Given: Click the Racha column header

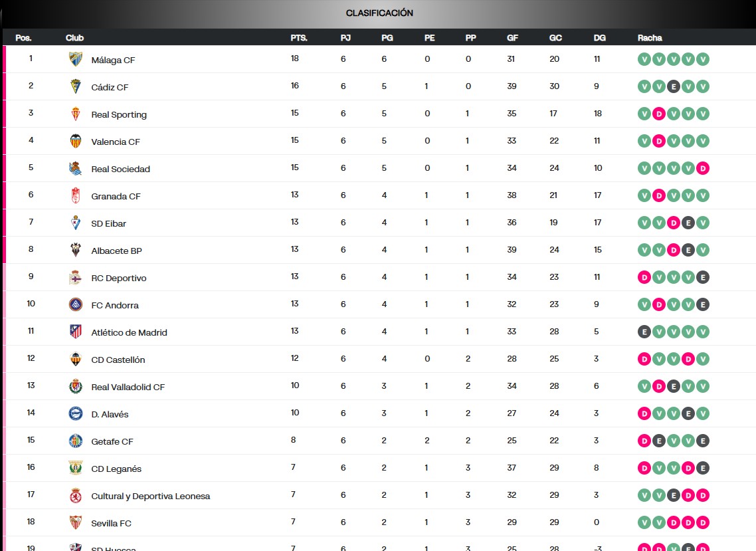Looking at the screenshot, I should pyautogui.click(x=649, y=38).
